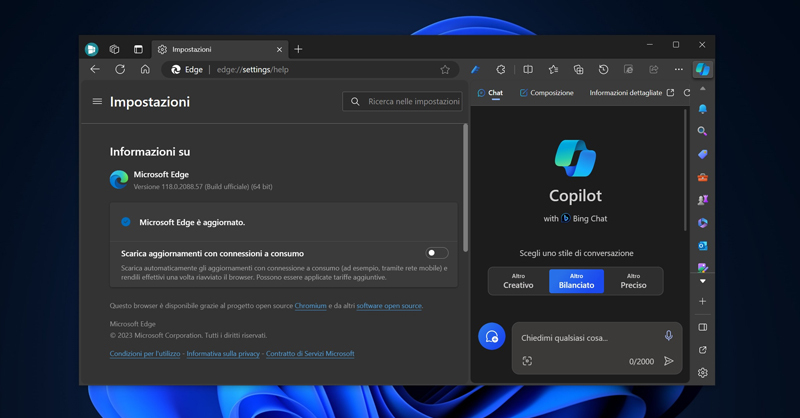
Task: Open Informativa sulla privacy link
Action: (223, 353)
